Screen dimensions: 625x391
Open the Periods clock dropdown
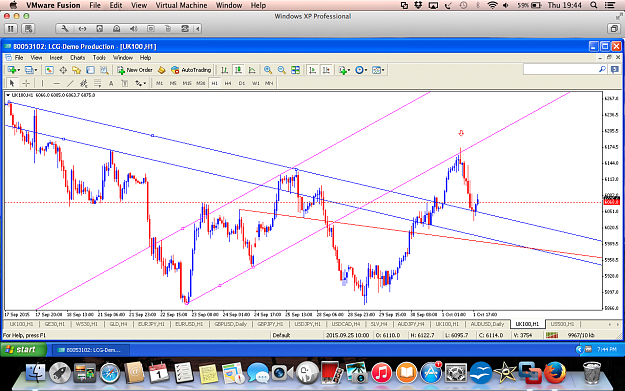click(x=361, y=70)
